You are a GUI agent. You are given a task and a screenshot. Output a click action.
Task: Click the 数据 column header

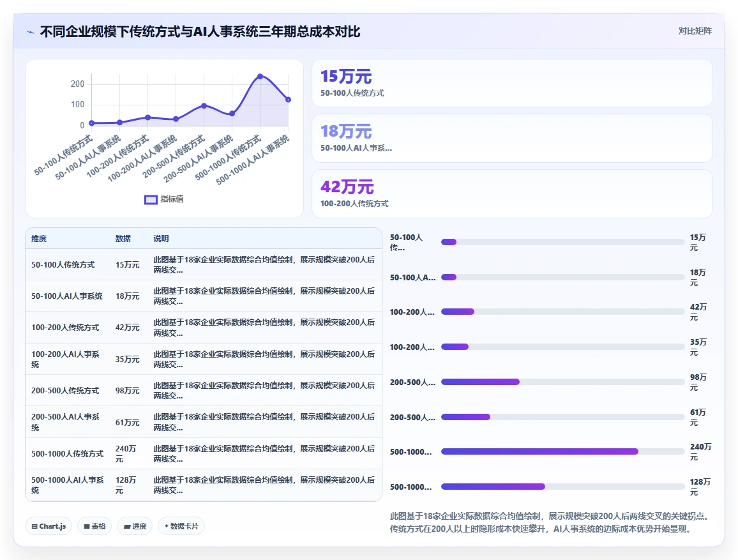pyautogui.click(x=123, y=239)
